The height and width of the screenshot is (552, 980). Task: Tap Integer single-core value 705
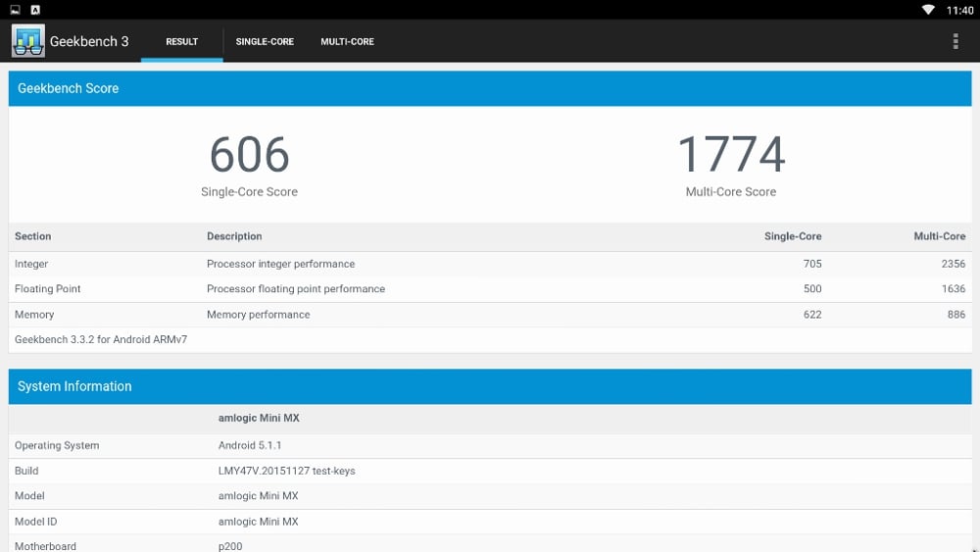tap(812, 264)
